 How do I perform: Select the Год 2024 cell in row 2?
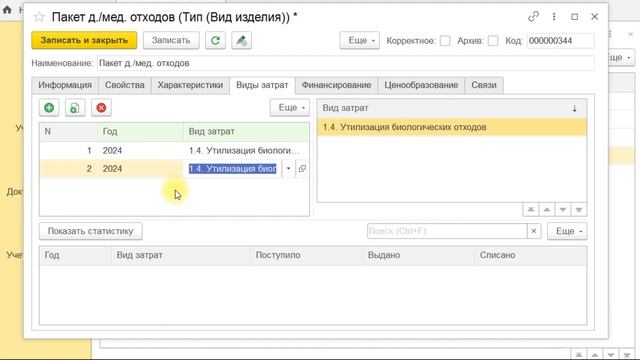140,169
